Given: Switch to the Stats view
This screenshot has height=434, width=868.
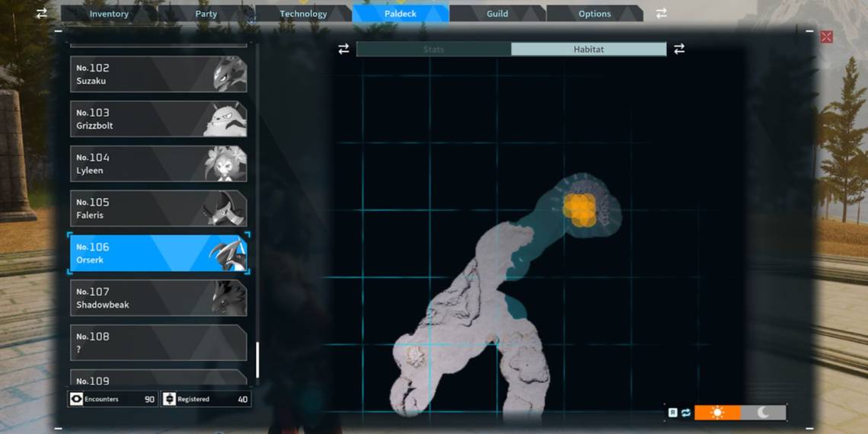Looking at the screenshot, I should (x=434, y=49).
